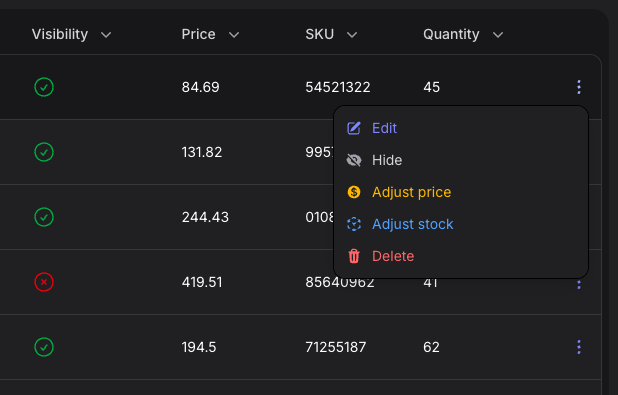The height and width of the screenshot is (395, 618).
Task: Select Adjust stock menu entry
Action: [x=461, y=224]
